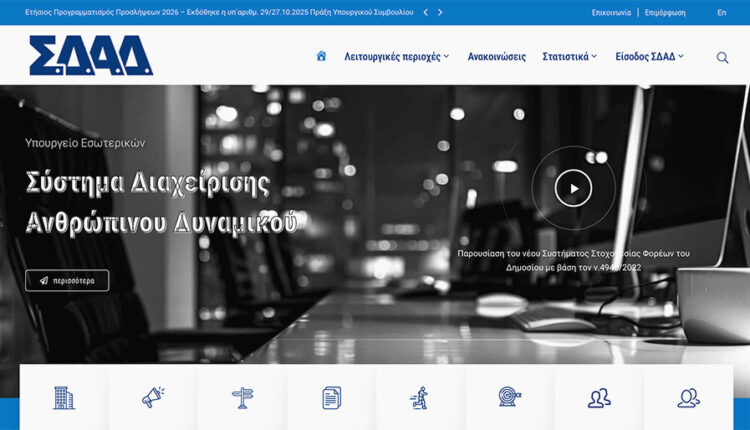Open the Επιμόρφωση link in top bar
This screenshot has height=430, width=750.
point(666,13)
